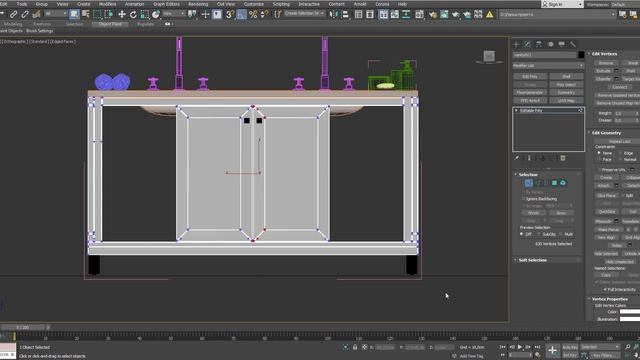This screenshot has height=360, width=640.
Task: Click the Hide Unselected button
Action: point(620,262)
